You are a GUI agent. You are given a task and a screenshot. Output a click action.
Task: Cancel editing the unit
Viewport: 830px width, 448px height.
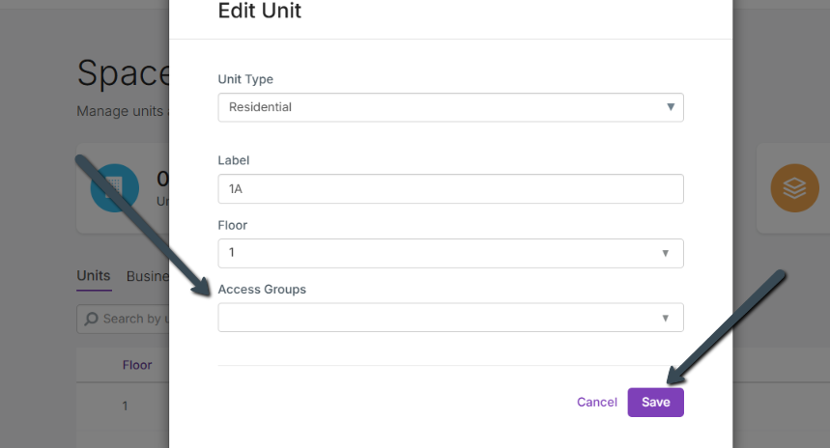(597, 402)
